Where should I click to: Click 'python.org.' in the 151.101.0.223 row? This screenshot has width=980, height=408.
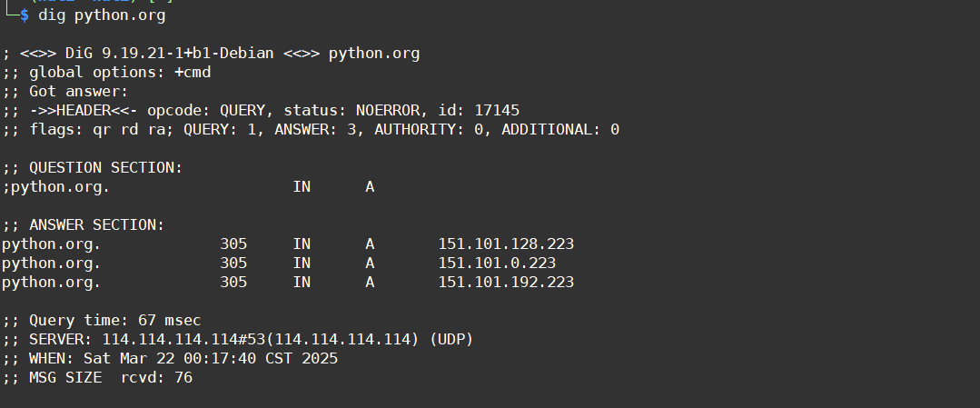pyautogui.click(x=51, y=264)
